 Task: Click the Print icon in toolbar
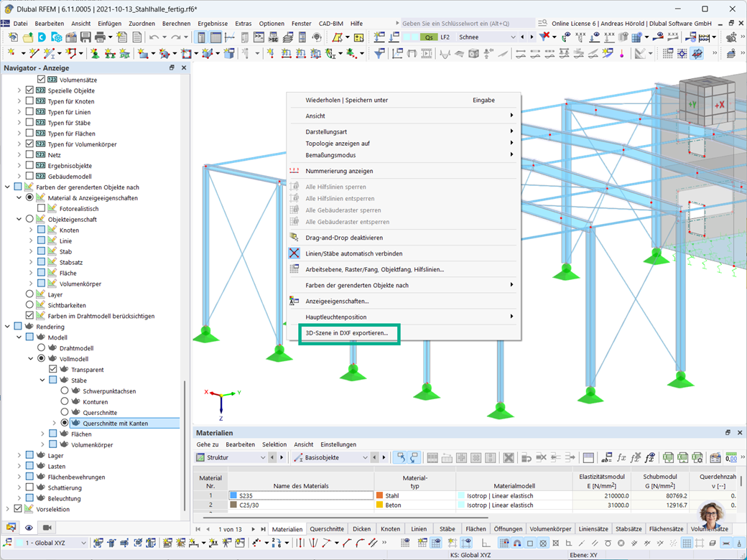[x=100, y=37]
